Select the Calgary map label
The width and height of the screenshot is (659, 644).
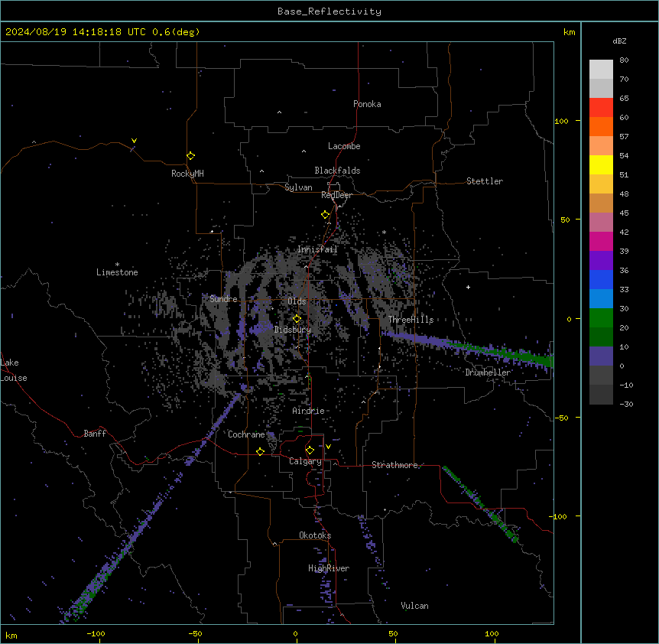coord(306,461)
